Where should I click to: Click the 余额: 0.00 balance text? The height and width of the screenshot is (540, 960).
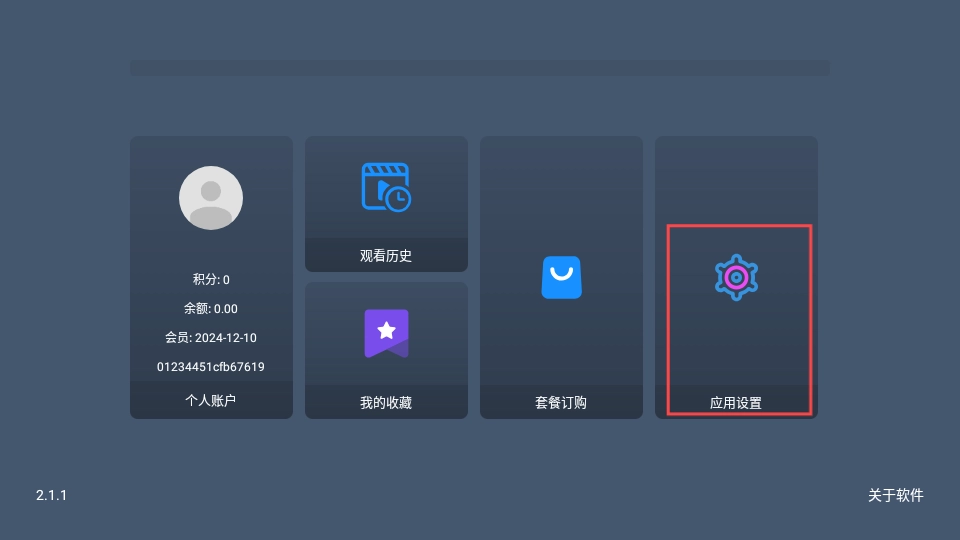point(211,309)
